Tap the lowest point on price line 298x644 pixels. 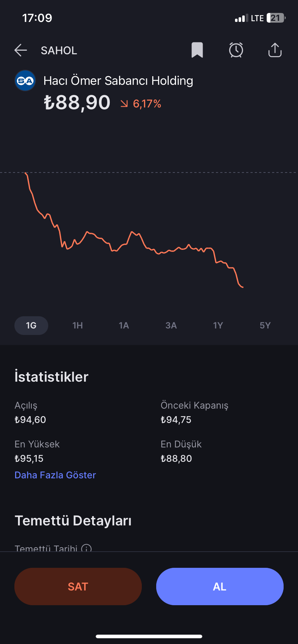point(243,287)
